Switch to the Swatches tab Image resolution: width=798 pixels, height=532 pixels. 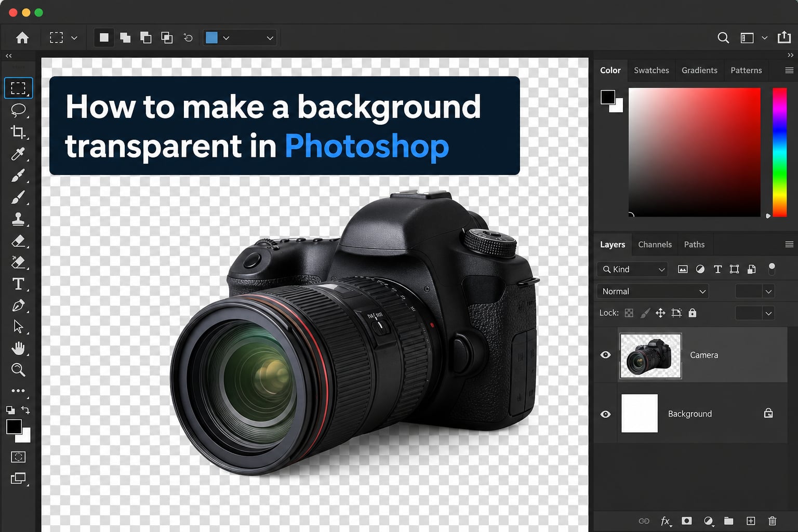[651, 70]
